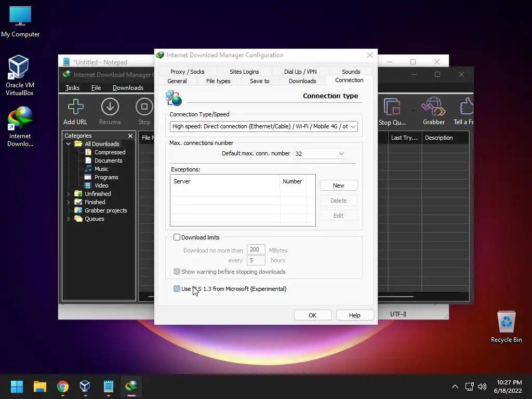Screen dimensions: 532x399
Task: Select Grabber projects in the tree
Action: pyautogui.click(x=105, y=210)
